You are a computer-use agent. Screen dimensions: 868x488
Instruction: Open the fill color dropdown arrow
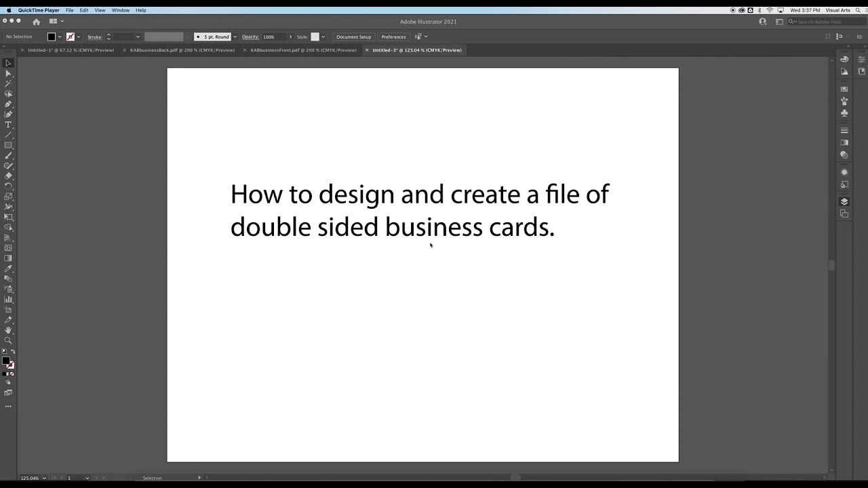(x=60, y=37)
